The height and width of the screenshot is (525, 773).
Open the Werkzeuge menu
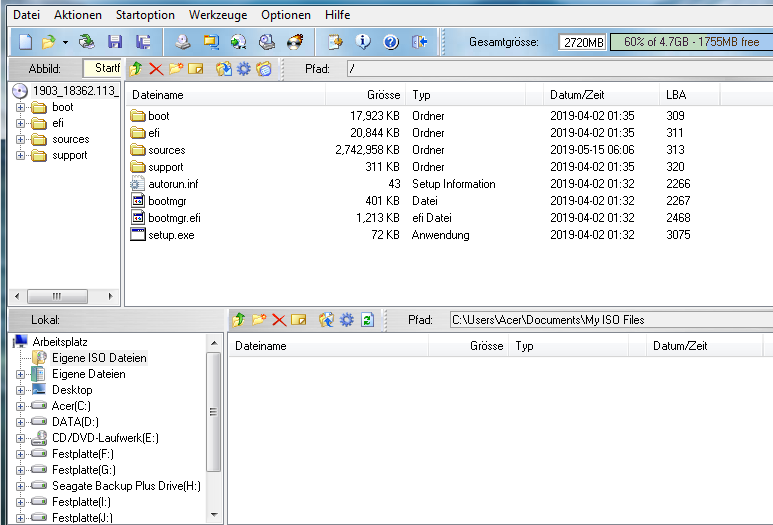[218, 15]
